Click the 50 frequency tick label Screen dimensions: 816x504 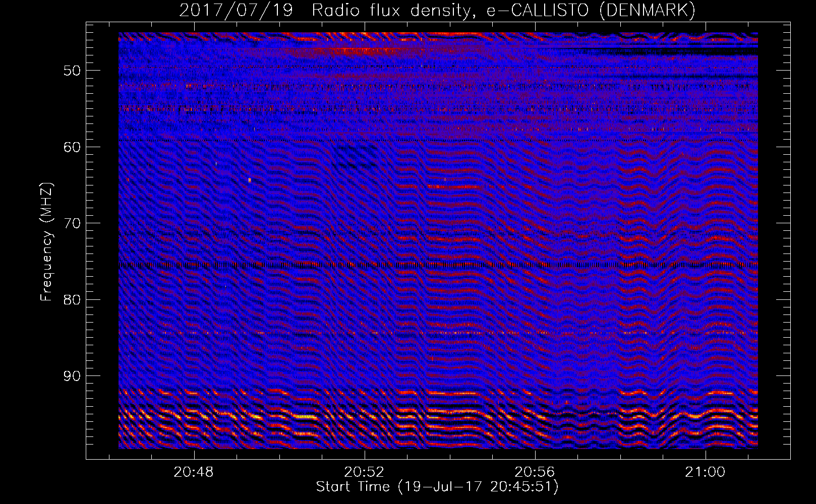(72, 71)
